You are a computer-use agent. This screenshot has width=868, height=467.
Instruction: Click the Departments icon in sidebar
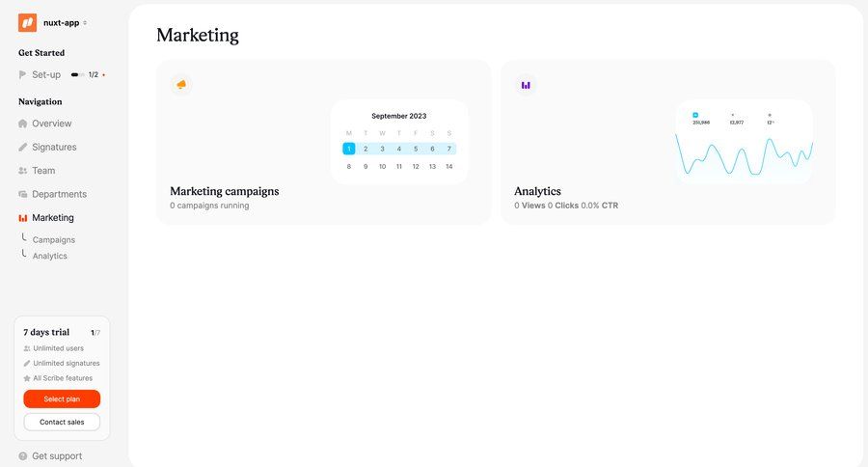pyautogui.click(x=23, y=194)
